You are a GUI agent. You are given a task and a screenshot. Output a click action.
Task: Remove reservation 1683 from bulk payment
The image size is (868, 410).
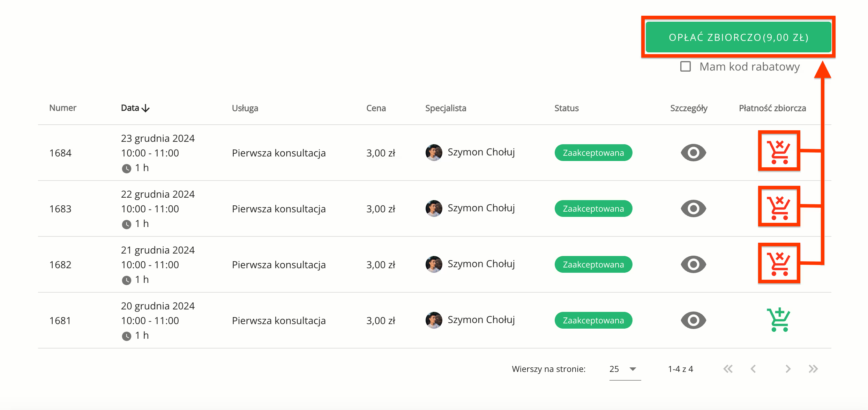click(x=779, y=208)
